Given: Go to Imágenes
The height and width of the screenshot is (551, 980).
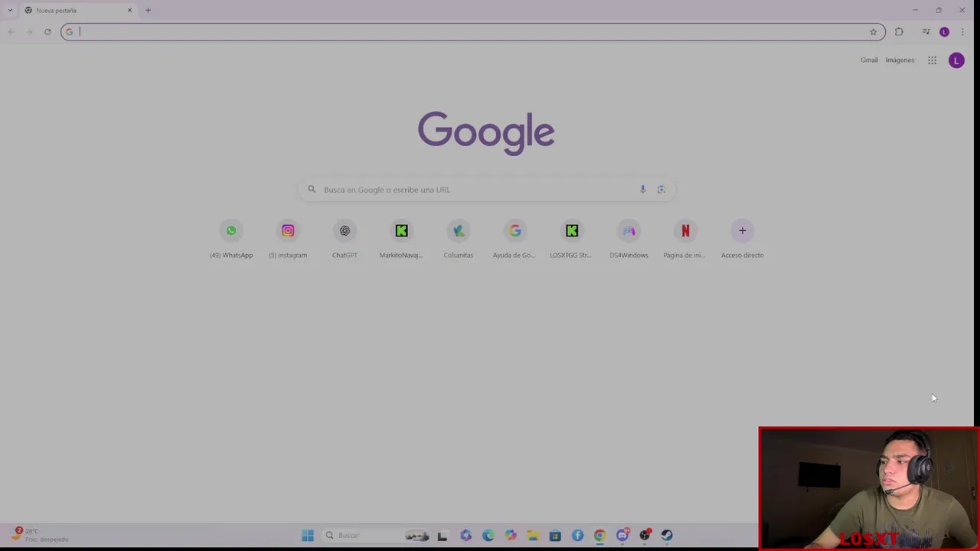Looking at the screenshot, I should coord(900,60).
